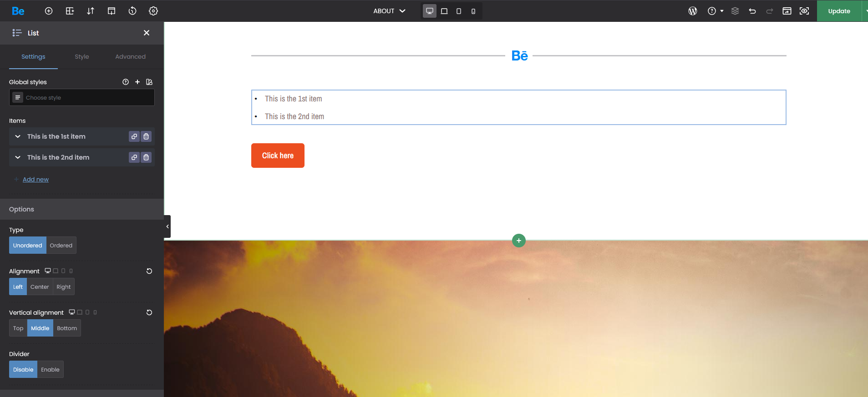Click the undo arrow in top toolbar
The width and height of the screenshot is (868, 397).
point(752,11)
